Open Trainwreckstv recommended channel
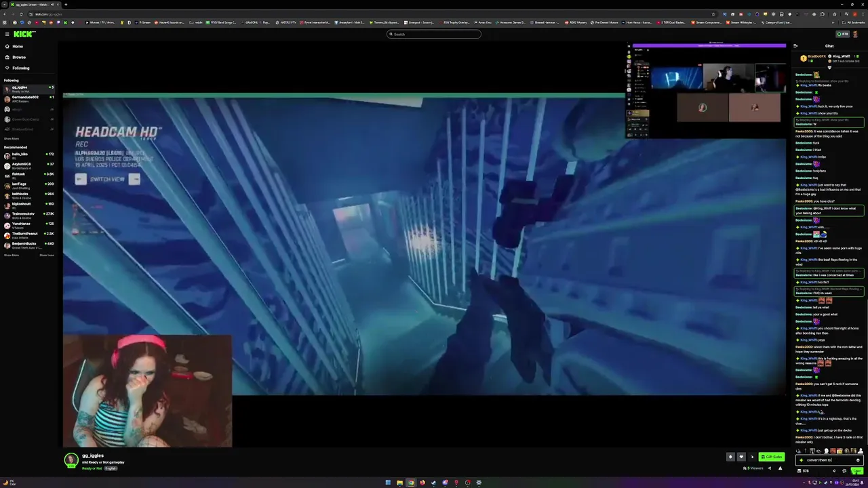868x488 pixels. click(28, 214)
